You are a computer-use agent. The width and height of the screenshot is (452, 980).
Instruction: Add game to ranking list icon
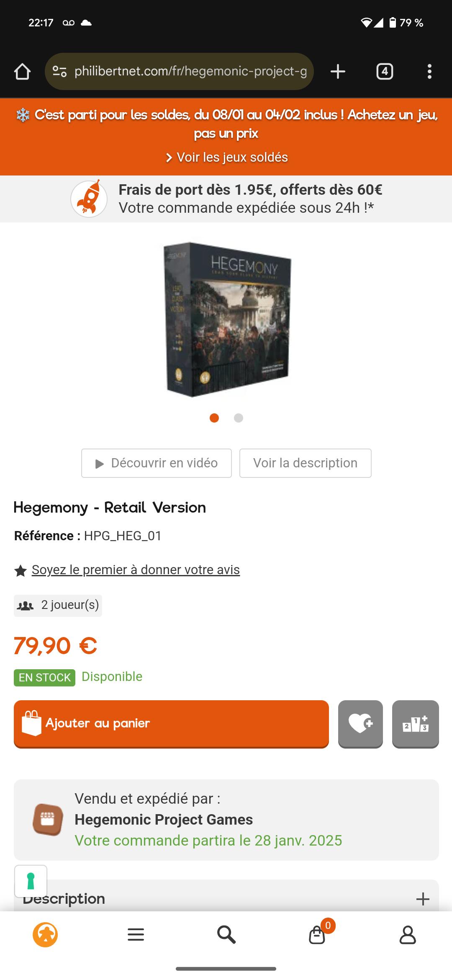click(415, 724)
